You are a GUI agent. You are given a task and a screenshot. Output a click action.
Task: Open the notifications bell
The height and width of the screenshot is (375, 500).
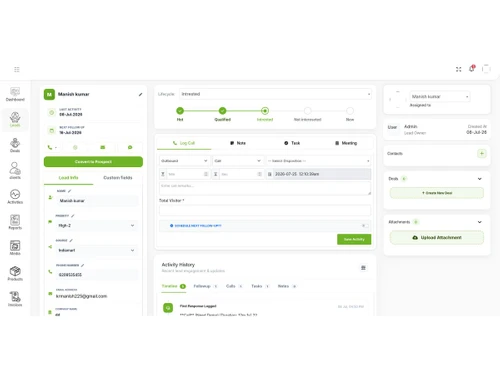tap(472, 68)
